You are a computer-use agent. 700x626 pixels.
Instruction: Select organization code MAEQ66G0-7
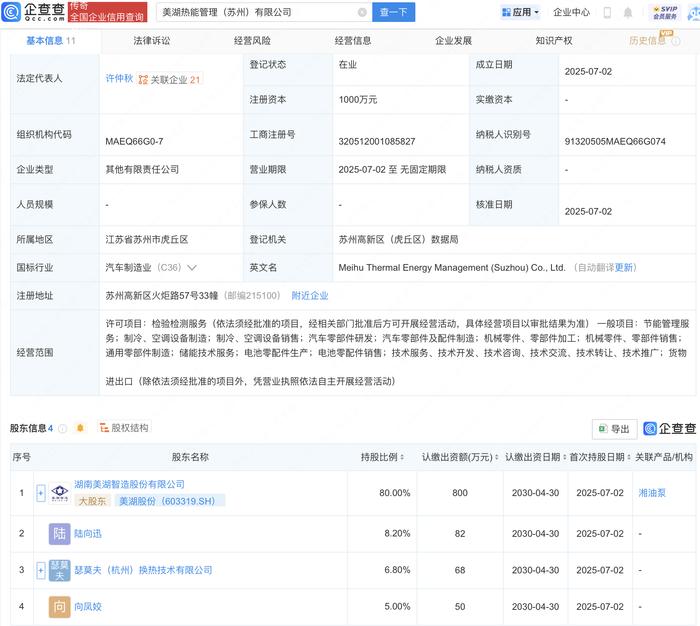click(x=134, y=142)
